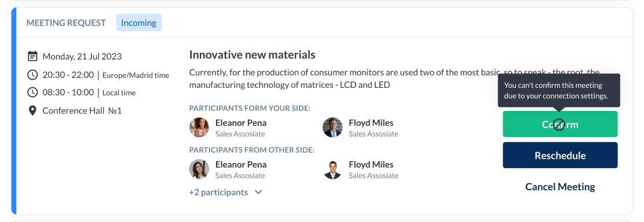Click Conference Hall №1 location text
Viewport: 644px width, 222px height.
(82, 110)
